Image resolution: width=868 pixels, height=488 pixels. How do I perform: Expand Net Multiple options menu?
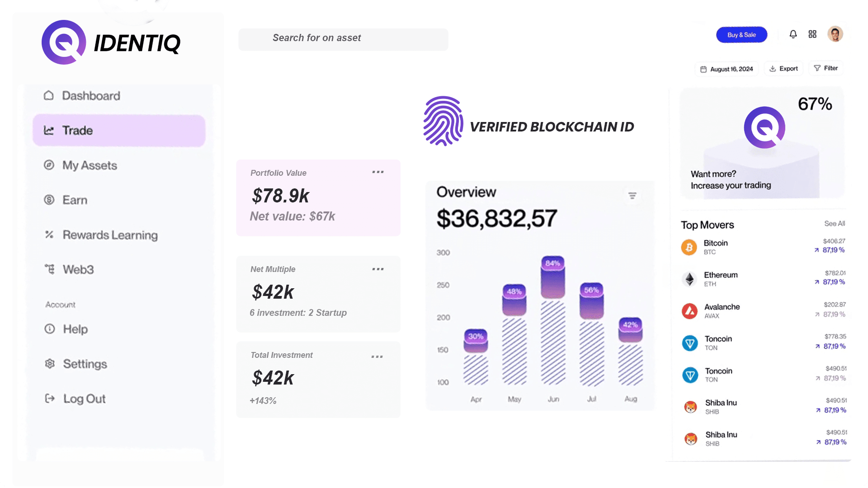click(378, 269)
